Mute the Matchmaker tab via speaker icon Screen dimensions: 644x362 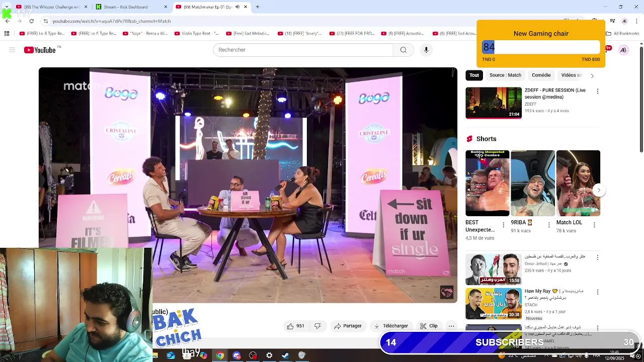point(238,7)
